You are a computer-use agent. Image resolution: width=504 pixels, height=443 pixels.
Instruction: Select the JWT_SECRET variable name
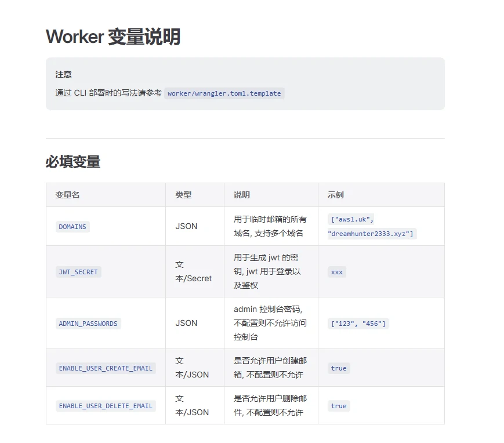(78, 272)
